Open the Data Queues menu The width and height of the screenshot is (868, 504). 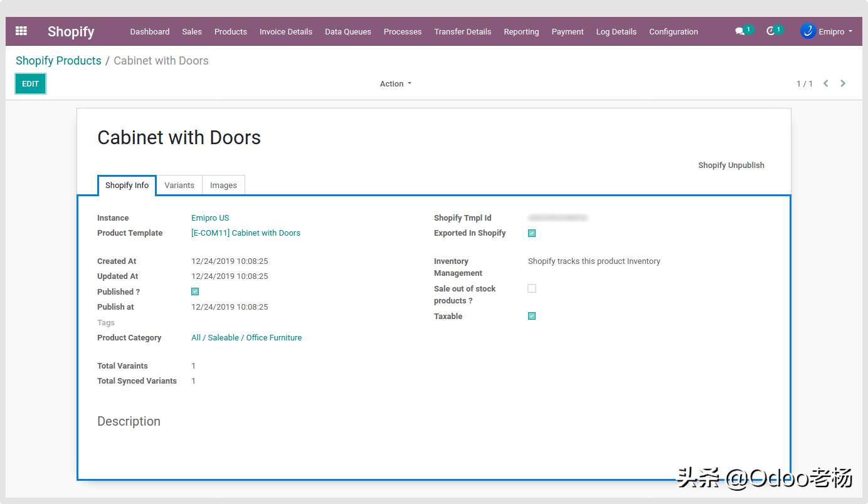[x=348, y=31]
